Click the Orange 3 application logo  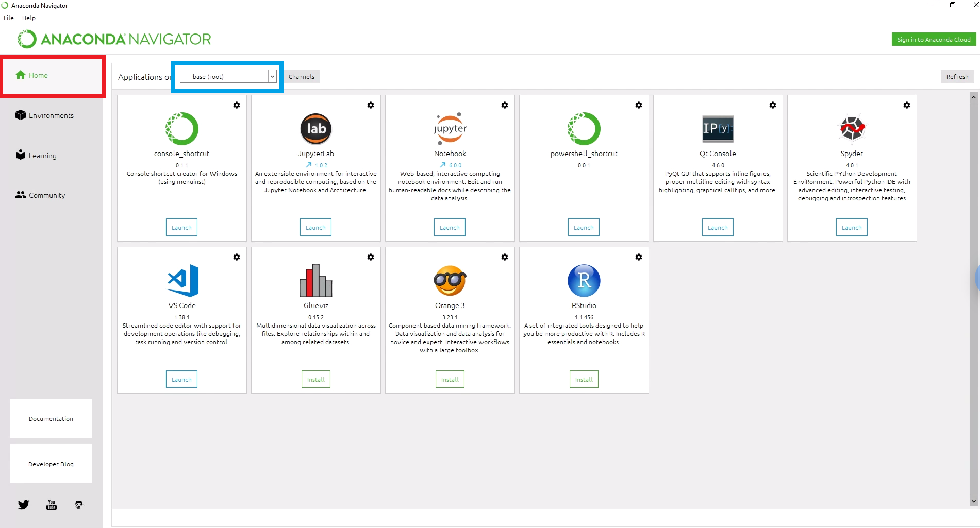click(x=450, y=281)
